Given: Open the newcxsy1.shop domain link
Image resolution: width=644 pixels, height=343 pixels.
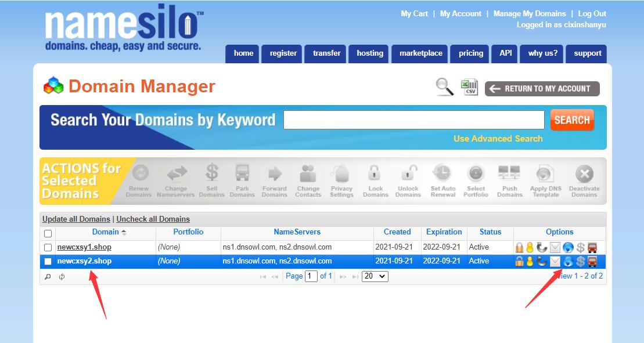Looking at the screenshot, I should [x=84, y=247].
